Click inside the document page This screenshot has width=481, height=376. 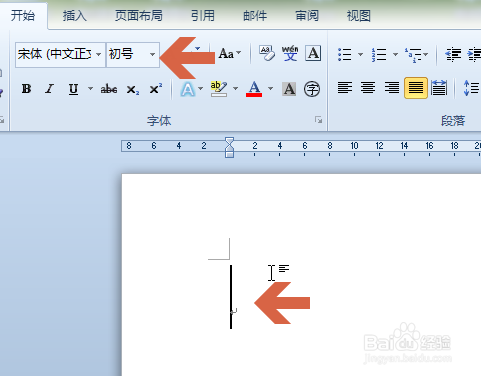(301, 275)
